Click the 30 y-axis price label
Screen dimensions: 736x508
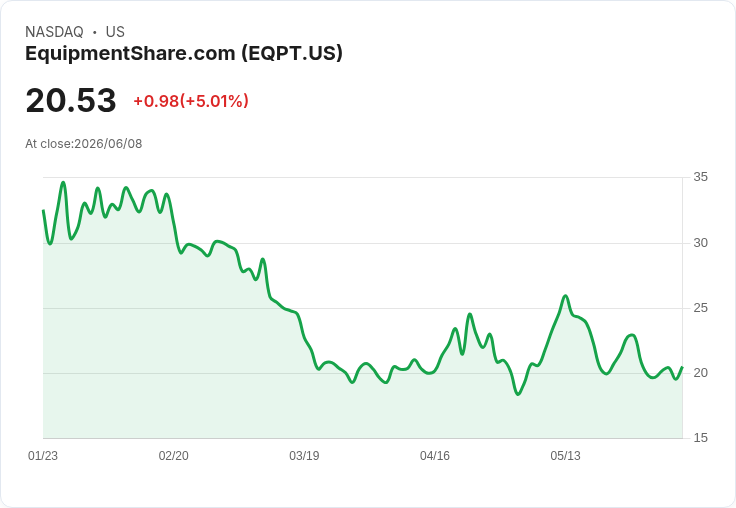point(700,243)
